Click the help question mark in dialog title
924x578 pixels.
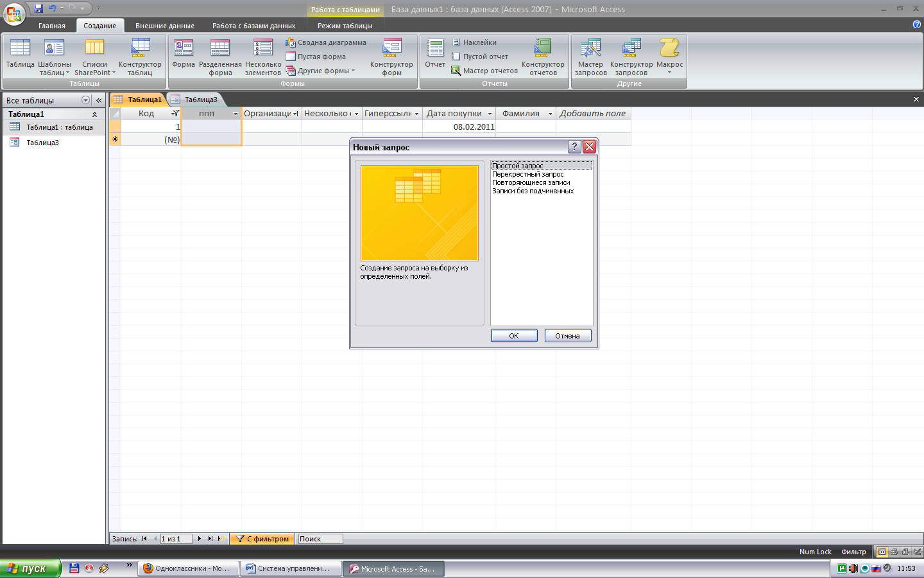(x=575, y=146)
